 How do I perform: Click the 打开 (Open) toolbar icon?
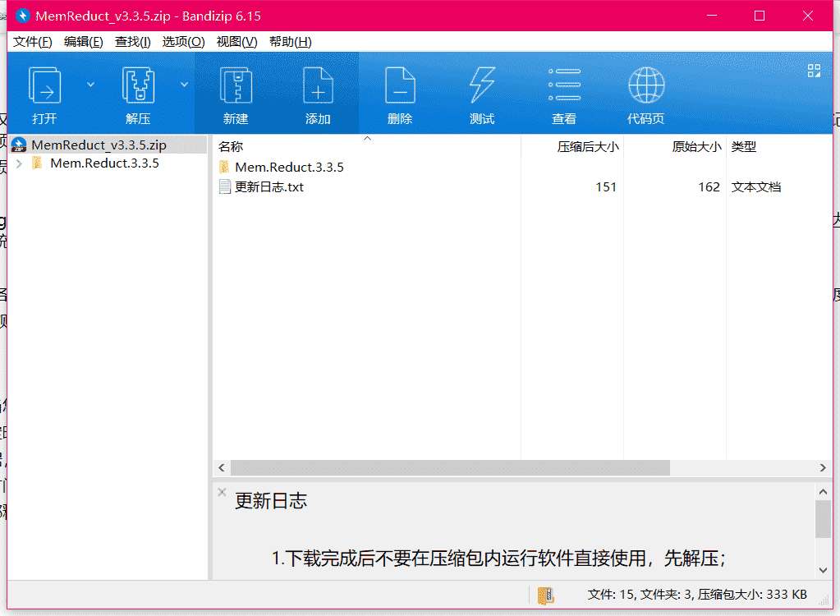[44, 85]
